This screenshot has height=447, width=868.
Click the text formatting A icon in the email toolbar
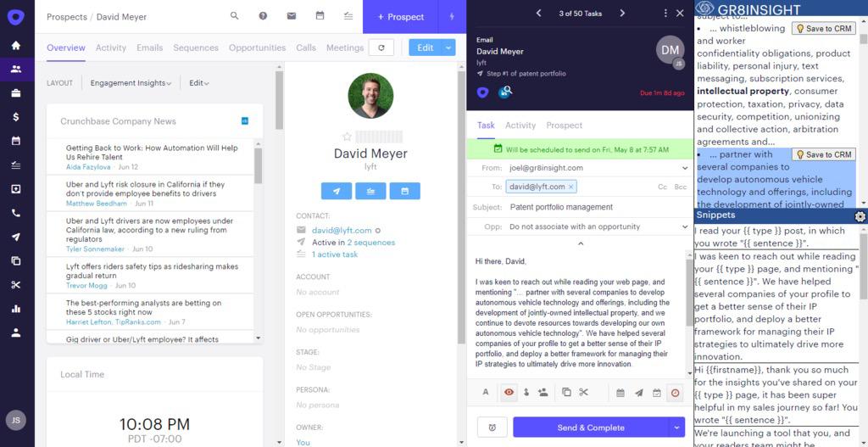pos(486,392)
